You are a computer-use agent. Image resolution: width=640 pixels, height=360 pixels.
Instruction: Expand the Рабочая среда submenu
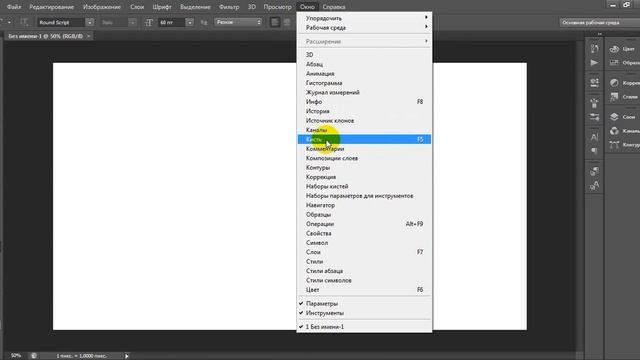(x=364, y=28)
